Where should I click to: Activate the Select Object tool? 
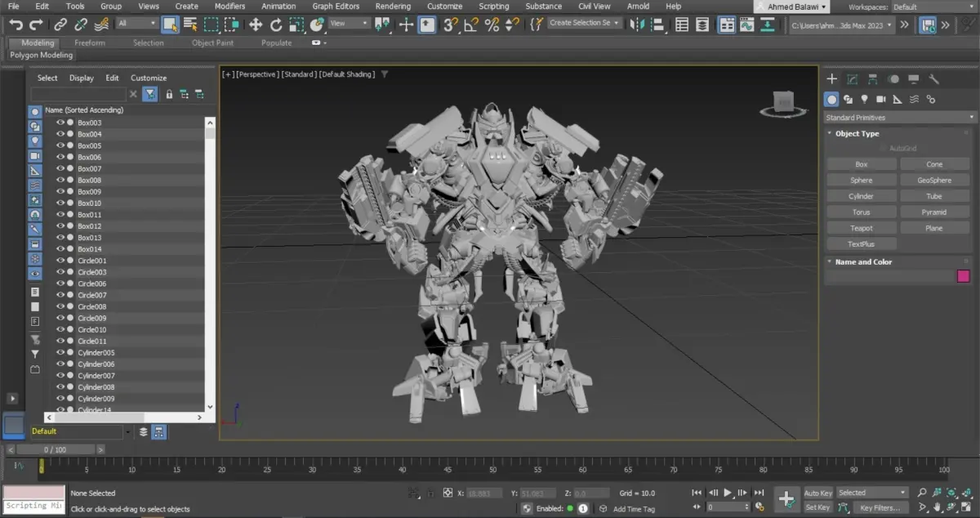pos(170,25)
